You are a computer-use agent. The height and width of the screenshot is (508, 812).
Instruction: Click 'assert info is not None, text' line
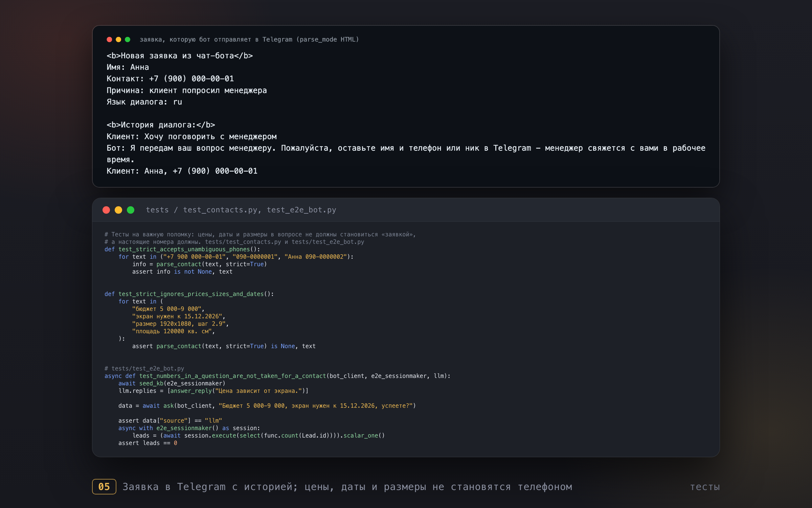tap(182, 272)
